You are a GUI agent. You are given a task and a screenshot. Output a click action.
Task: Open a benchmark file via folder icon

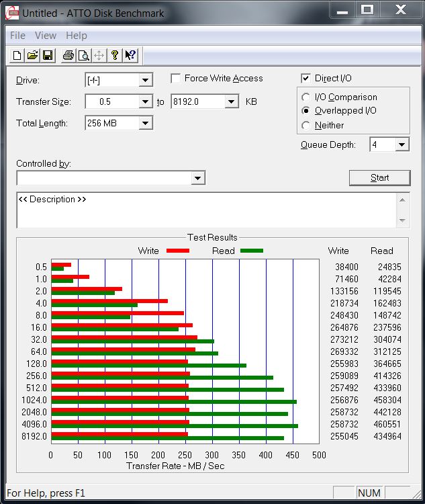pyautogui.click(x=32, y=56)
